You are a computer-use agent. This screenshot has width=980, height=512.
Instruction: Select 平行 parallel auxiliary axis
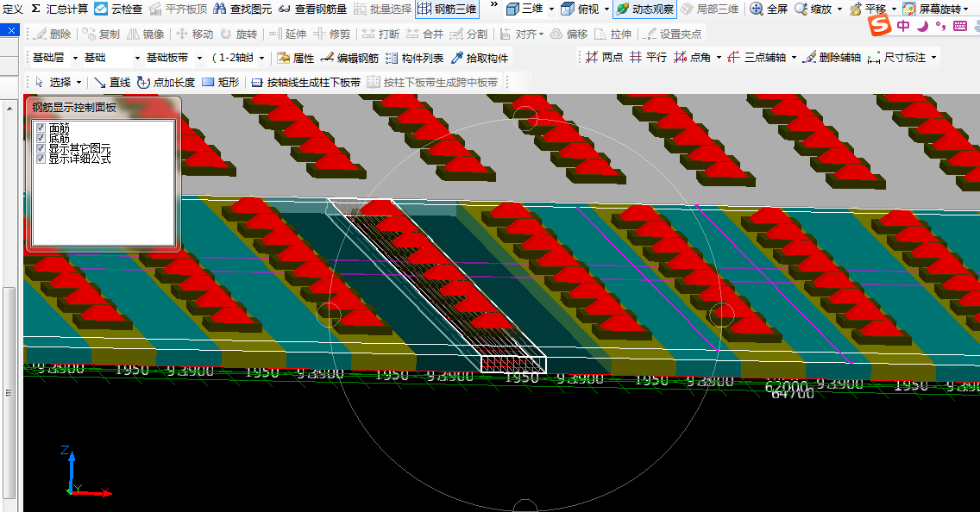(648, 57)
